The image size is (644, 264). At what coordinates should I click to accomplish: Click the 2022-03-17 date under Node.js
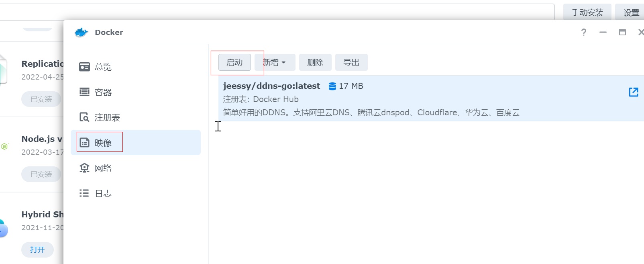coord(43,152)
